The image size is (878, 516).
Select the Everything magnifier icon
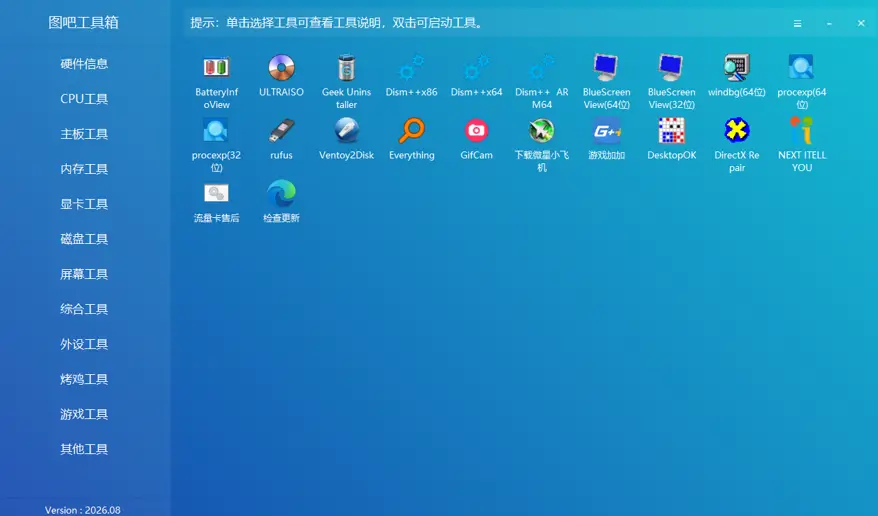[x=412, y=130]
